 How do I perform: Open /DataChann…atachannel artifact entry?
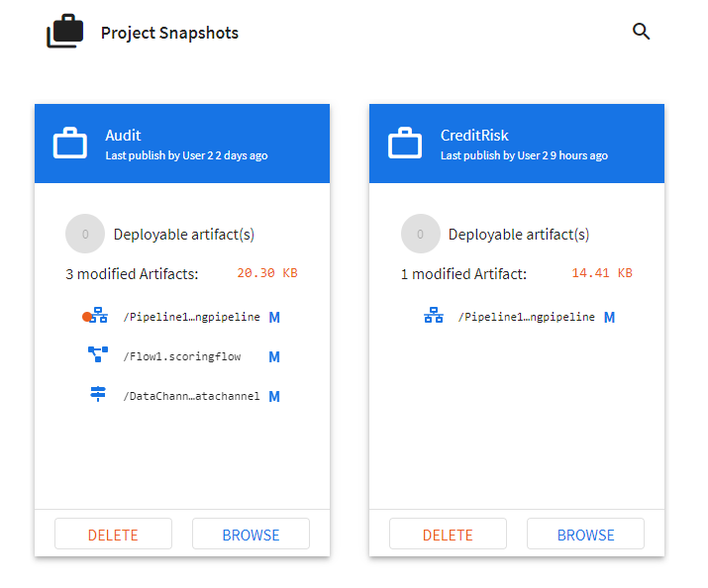point(191,396)
